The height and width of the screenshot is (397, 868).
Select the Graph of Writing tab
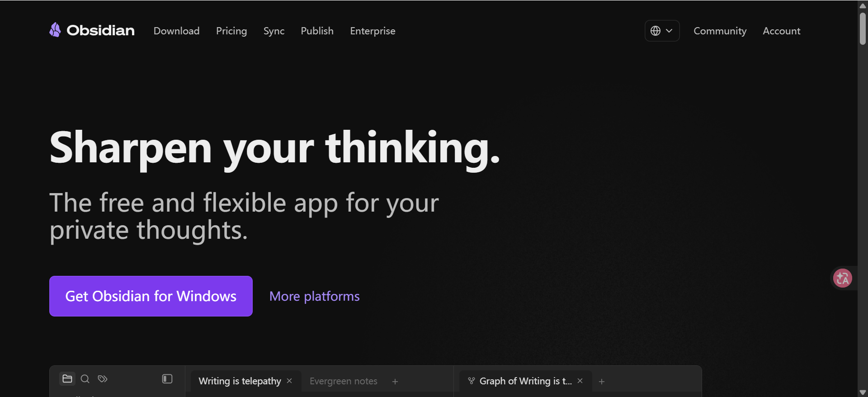525,381
